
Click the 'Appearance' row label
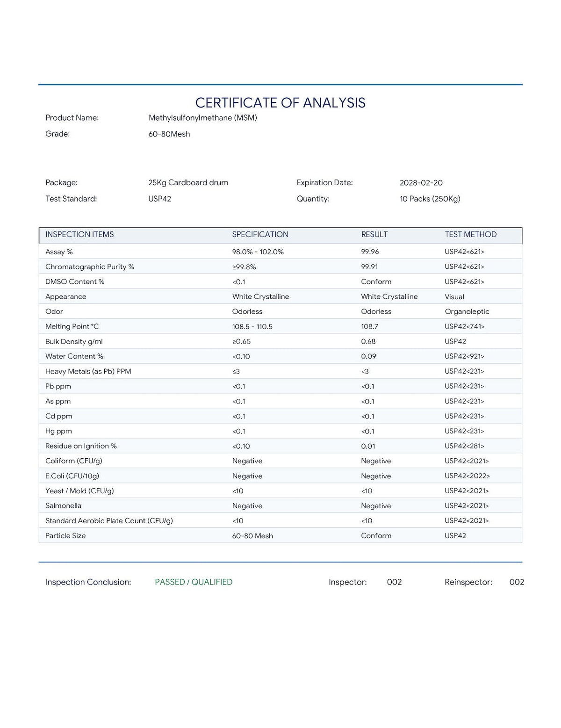pyautogui.click(x=66, y=297)
